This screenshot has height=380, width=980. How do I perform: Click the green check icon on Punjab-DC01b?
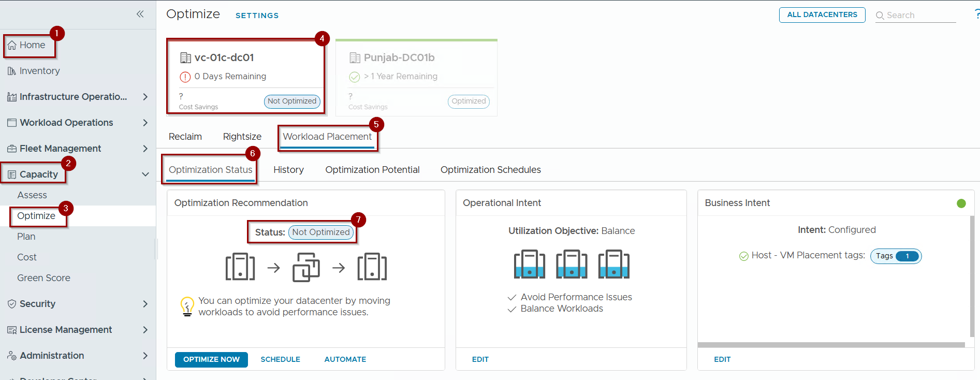pos(354,77)
